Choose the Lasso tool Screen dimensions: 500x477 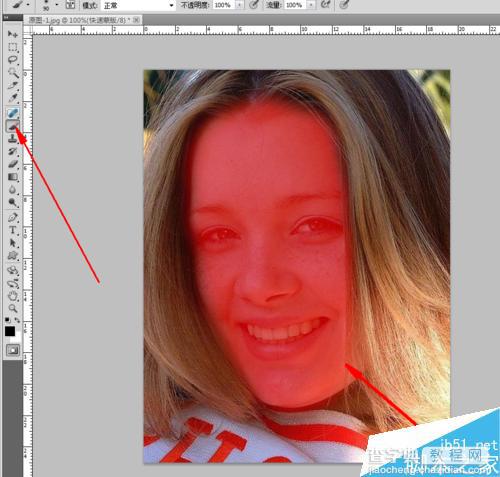click(x=13, y=60)
